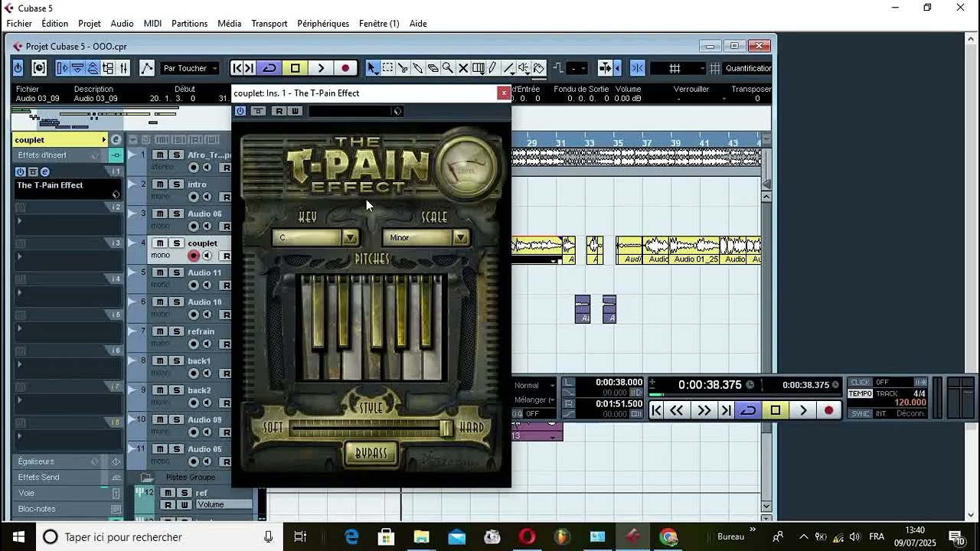Select the Object Selection arrow tool
The image size is (980, 551).
pos(372,68)
